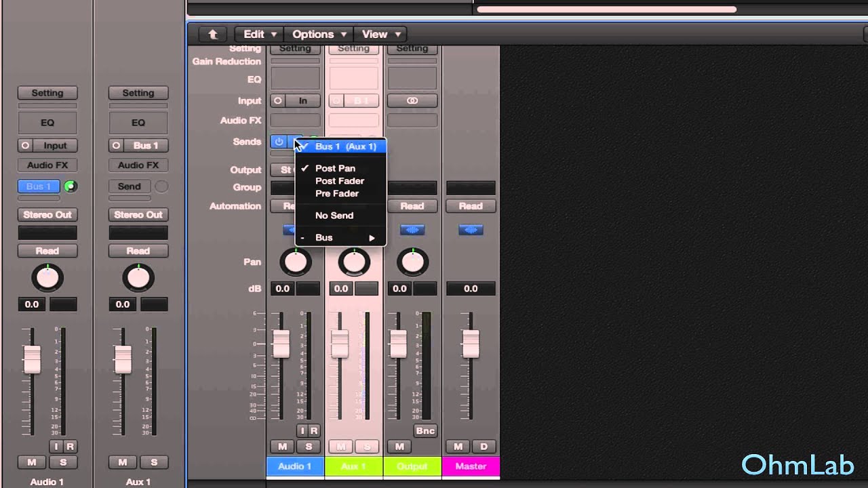Solo the Audio 1 mixer channel

(309, 447)
